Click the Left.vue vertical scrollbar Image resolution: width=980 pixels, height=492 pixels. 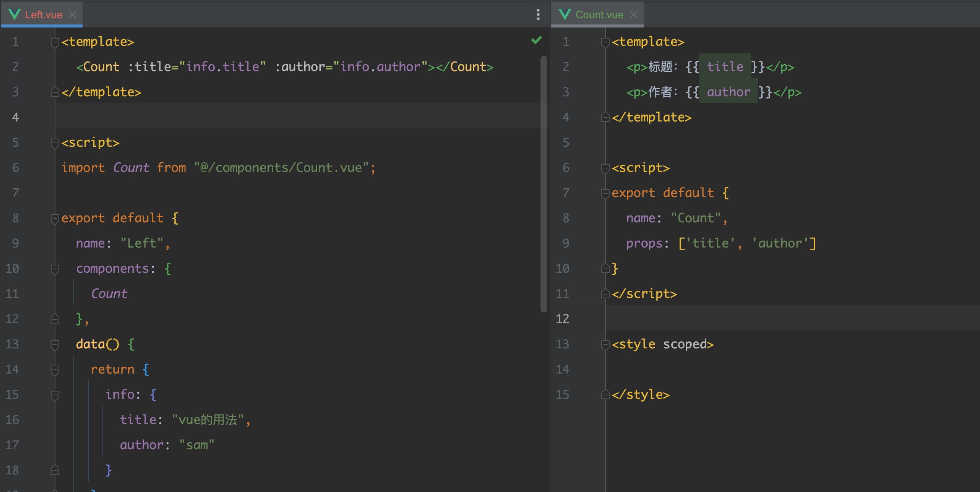coord(544,184)
